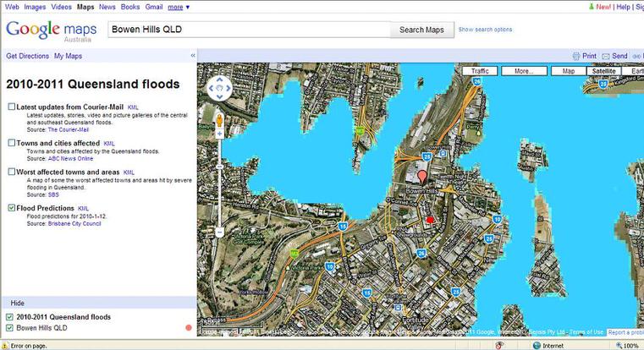Uncheck 2010-2011 Queensland floods in bottom list

(x=10, y=317)
